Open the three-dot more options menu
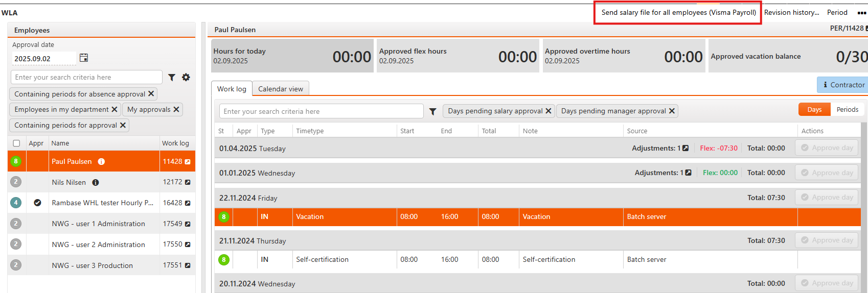This screenshot has height=293, width=868. coord(861,13)
